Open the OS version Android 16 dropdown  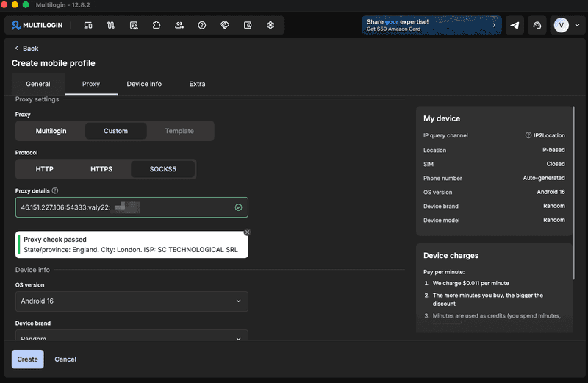[132, 301]
